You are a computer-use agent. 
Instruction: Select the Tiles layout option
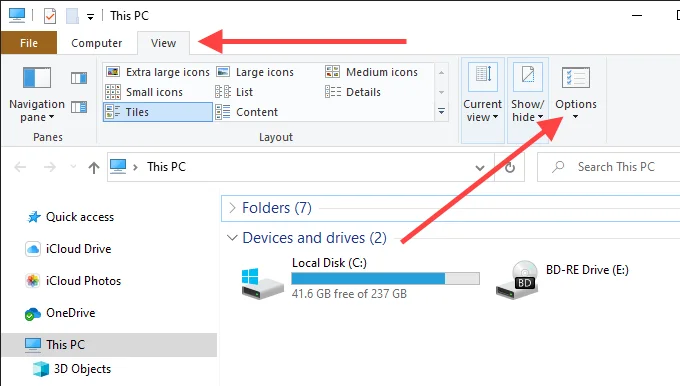point(158,112)
